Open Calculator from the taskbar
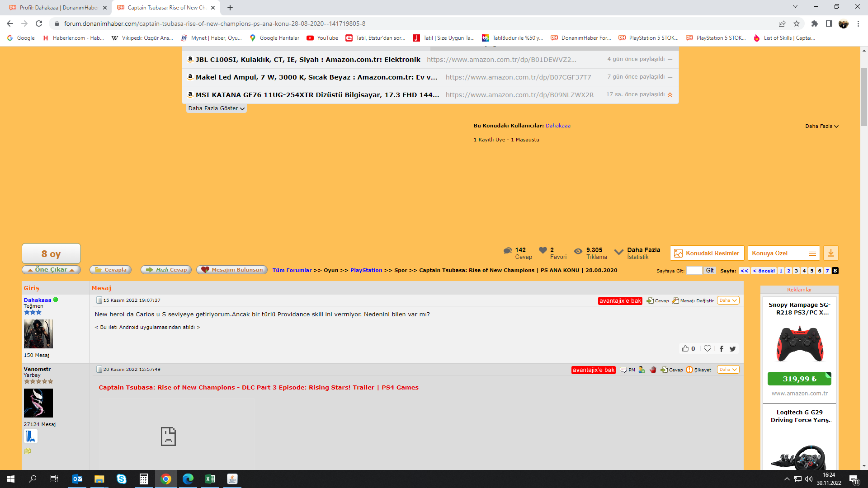This screenshot has width=868, height=488. click(144, 479)
